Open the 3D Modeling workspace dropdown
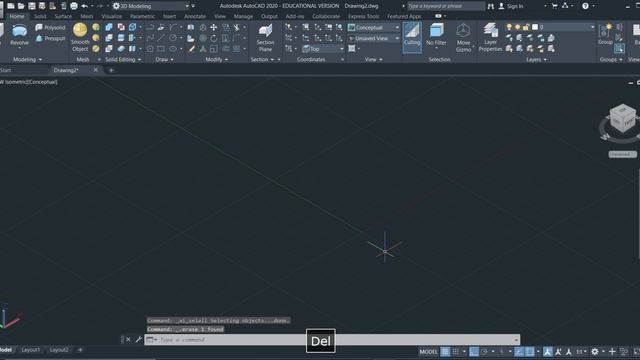Image resolution: width=640 pixels, height=360 pixels. coord(151,6)
